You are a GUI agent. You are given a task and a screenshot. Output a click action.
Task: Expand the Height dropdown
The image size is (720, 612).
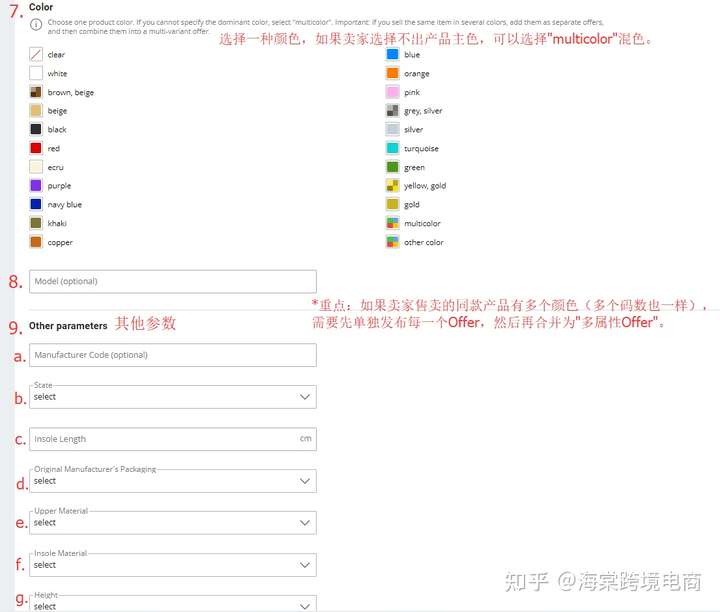pyautogui.click(x=173, y=604)
